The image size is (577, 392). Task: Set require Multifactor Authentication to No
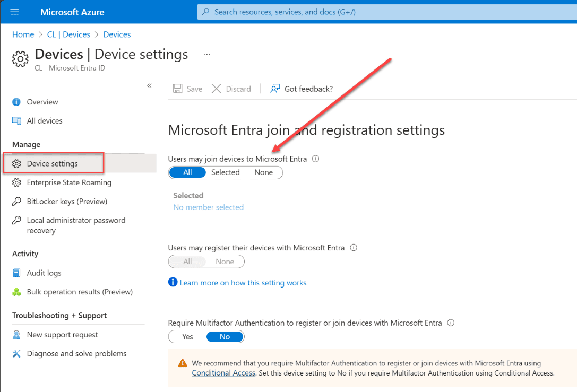point(225,336)
